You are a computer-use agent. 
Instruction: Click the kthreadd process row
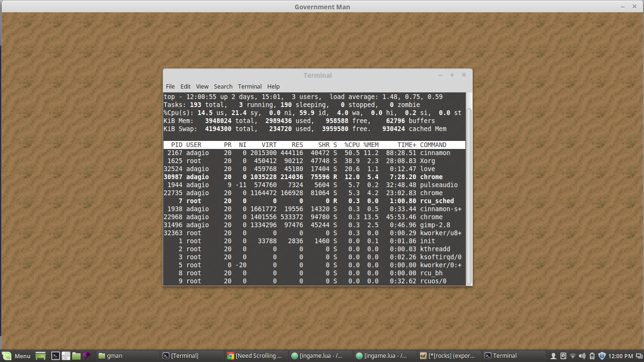(x=314, y=249)
